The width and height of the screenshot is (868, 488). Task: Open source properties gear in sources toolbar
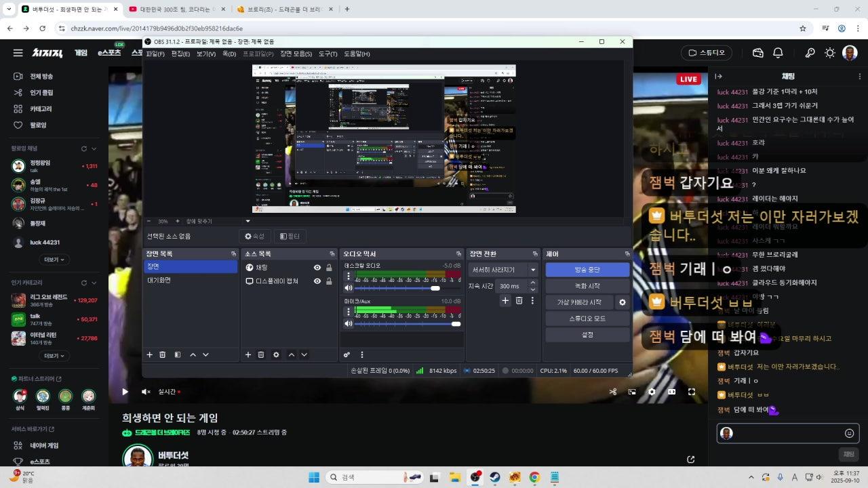(x=276, y=354)
